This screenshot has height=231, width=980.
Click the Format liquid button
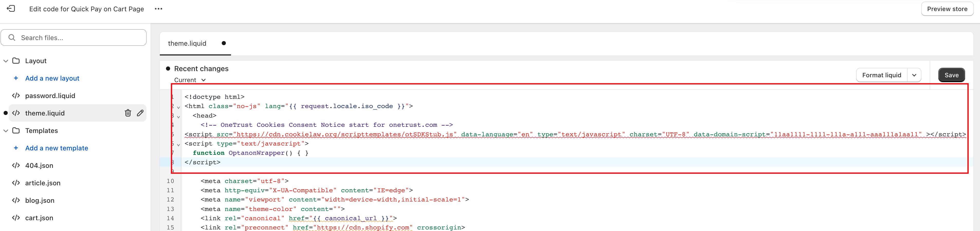882,75
